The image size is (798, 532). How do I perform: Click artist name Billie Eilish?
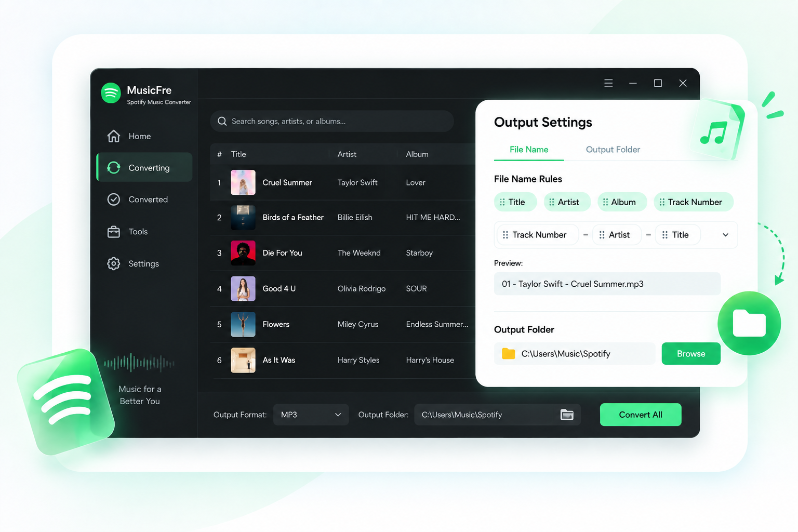355,218
